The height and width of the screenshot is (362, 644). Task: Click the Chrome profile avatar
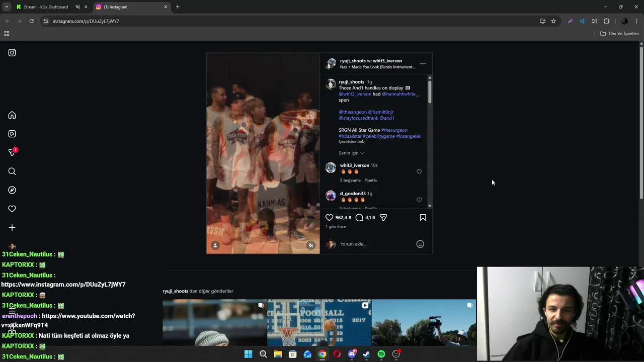(624, 21)
